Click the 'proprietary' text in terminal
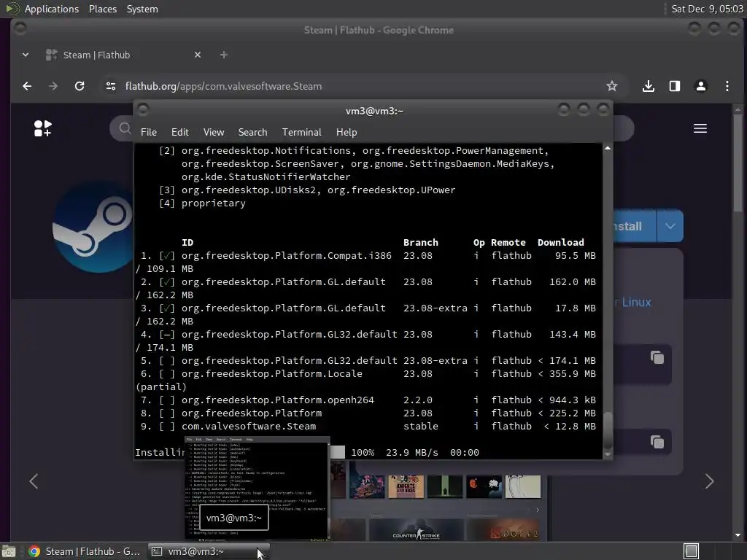The height and width of the screenshot is (560, 747). tap(214, 203)
